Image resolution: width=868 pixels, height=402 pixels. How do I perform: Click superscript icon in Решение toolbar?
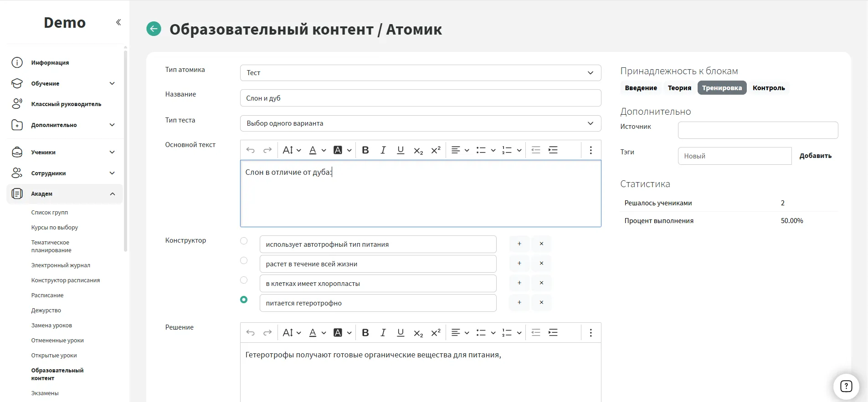point(436,333)
